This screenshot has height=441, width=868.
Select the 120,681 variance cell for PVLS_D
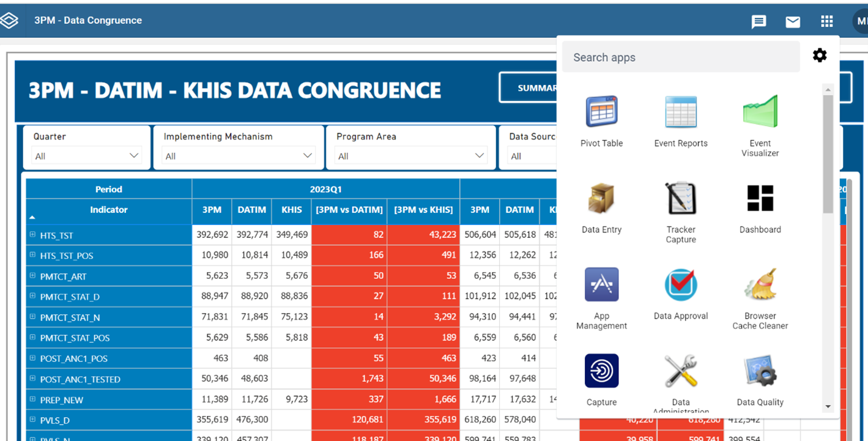[x=349, y=420]
